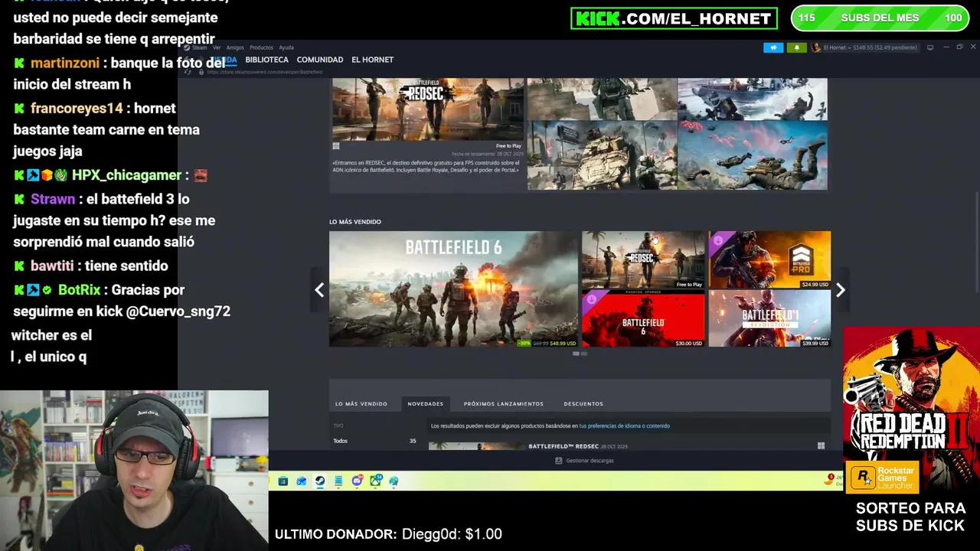View the tank screenshot thumbnail
The height and width of the screenshot is (551, 980).
[601, 155]
